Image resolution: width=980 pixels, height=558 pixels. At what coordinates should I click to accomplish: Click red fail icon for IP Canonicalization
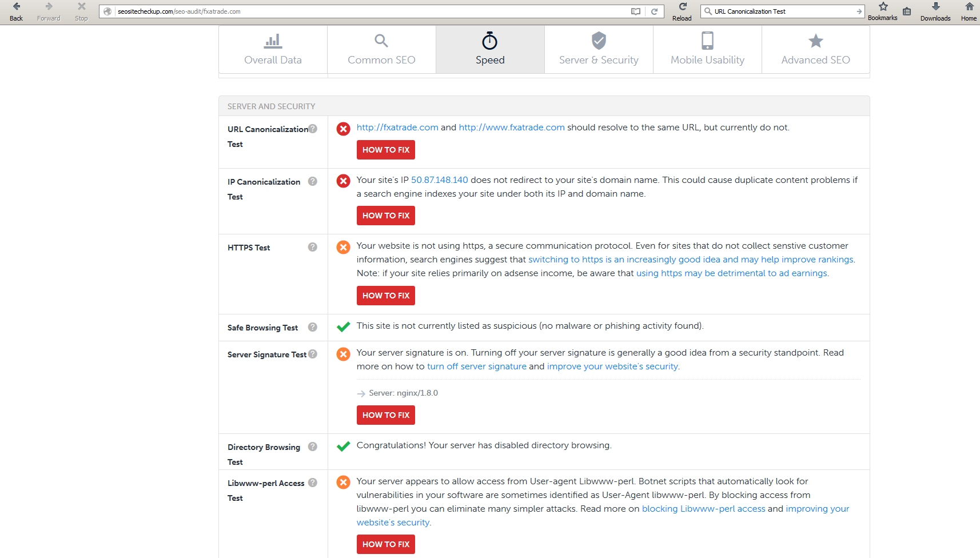tap(343, 181)
